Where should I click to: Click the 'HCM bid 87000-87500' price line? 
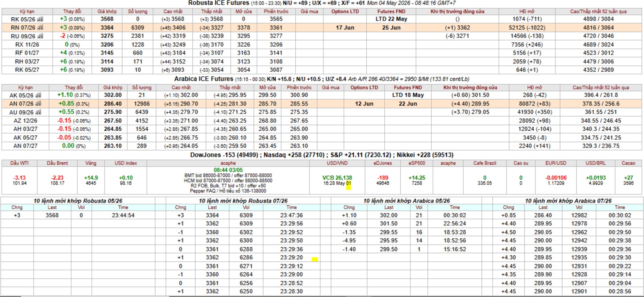[228, 181]
